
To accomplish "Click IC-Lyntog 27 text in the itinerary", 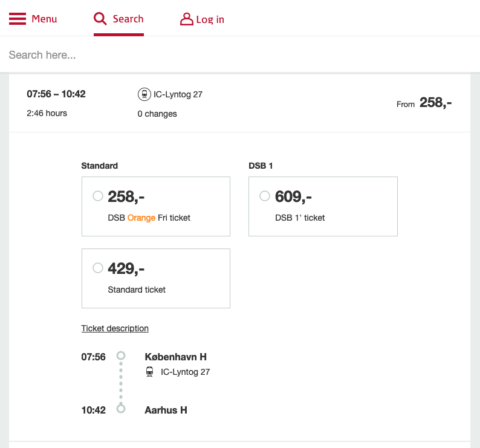I will [185, 372].
